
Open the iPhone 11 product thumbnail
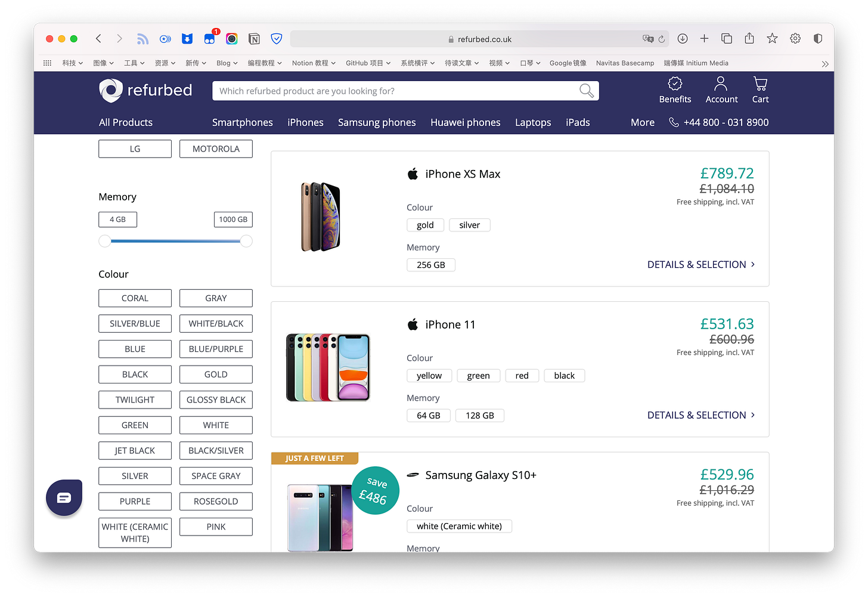pos(328,367)
